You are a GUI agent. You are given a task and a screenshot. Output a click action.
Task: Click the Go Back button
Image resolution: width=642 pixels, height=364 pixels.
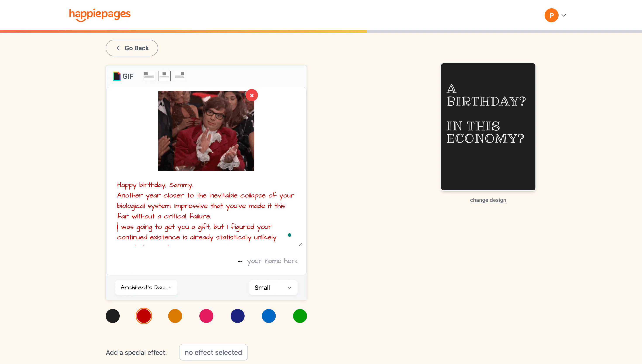pos(132,48)
